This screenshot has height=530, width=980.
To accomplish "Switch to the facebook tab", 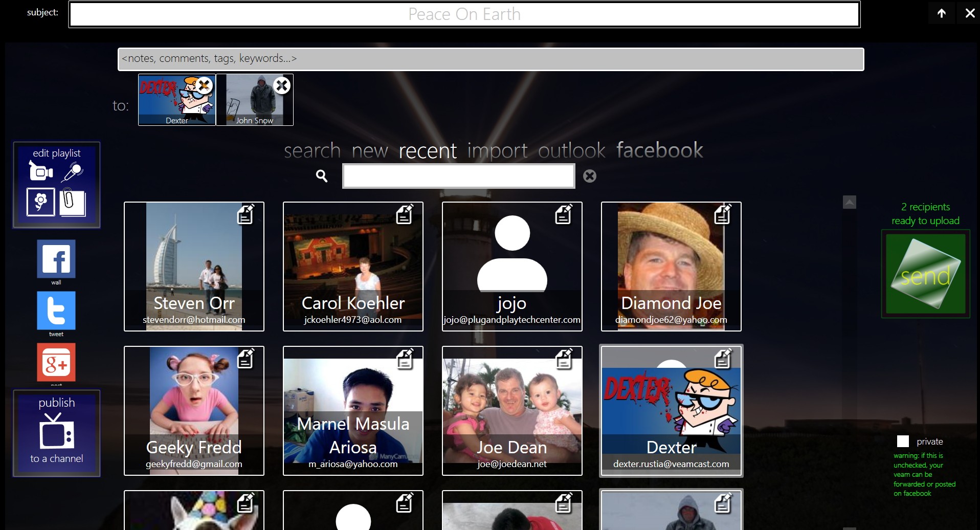I will (x=659, y=150).
